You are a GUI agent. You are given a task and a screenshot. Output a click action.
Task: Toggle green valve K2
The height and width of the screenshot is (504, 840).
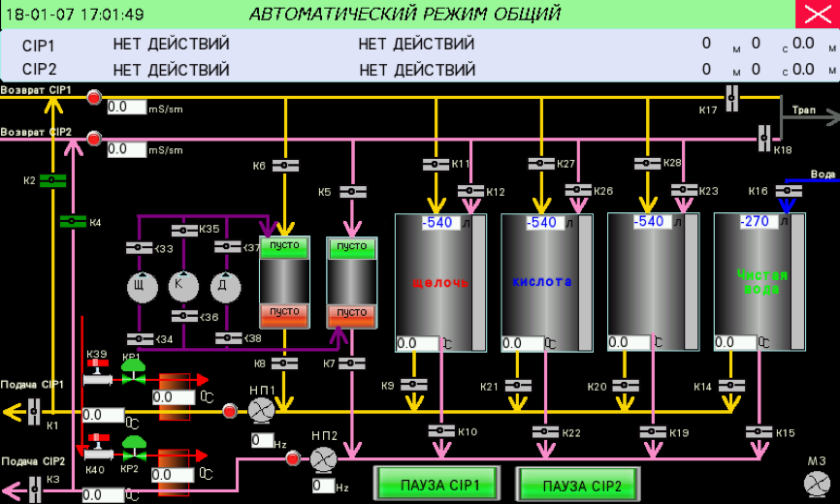pos(52,181)
